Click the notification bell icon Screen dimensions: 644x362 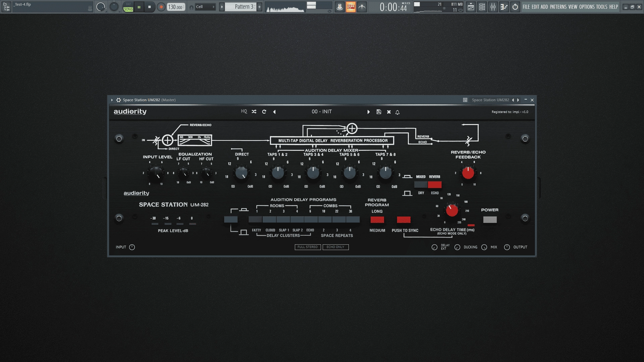(397, 112)
